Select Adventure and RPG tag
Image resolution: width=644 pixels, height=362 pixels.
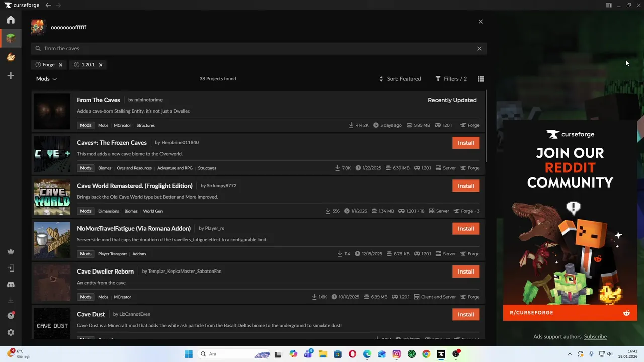[175, 168]
